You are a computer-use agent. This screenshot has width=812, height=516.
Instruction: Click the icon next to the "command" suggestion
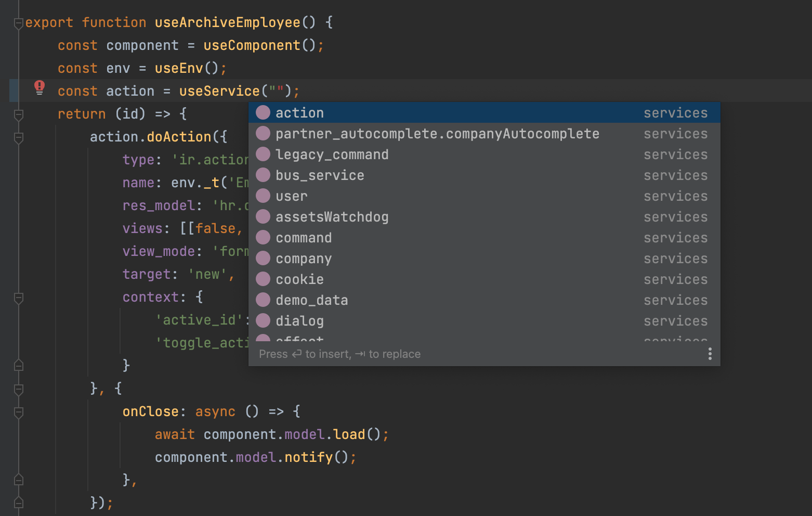(x=263, y=237)
